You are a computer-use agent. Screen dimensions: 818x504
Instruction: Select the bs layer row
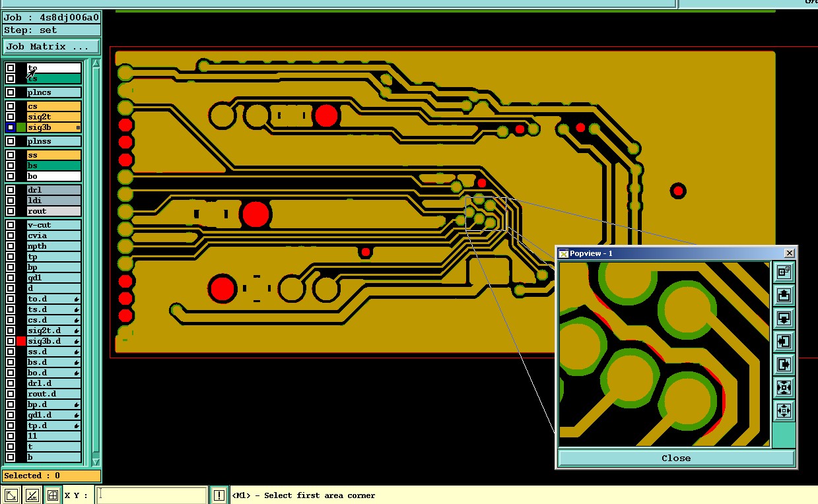pos(54,166)
